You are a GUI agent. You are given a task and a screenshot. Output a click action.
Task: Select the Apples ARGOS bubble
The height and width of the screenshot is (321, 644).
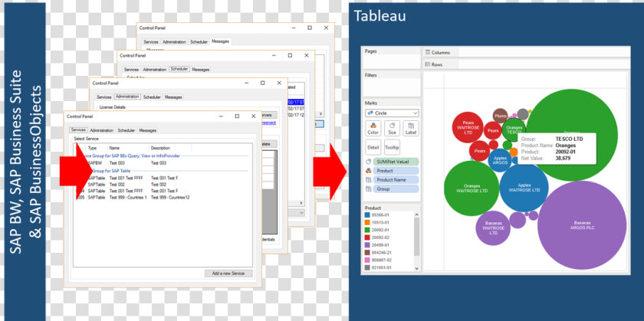(x=499, y=160)
